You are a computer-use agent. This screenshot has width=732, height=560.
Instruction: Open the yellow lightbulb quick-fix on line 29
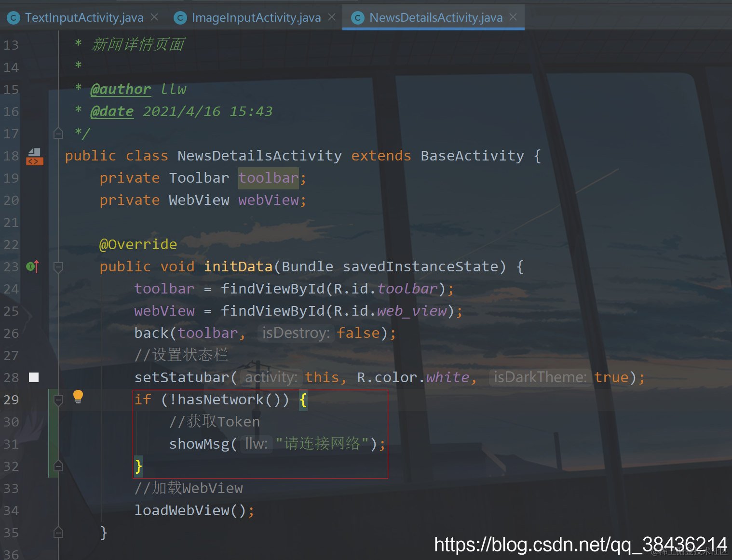(78, 397)
